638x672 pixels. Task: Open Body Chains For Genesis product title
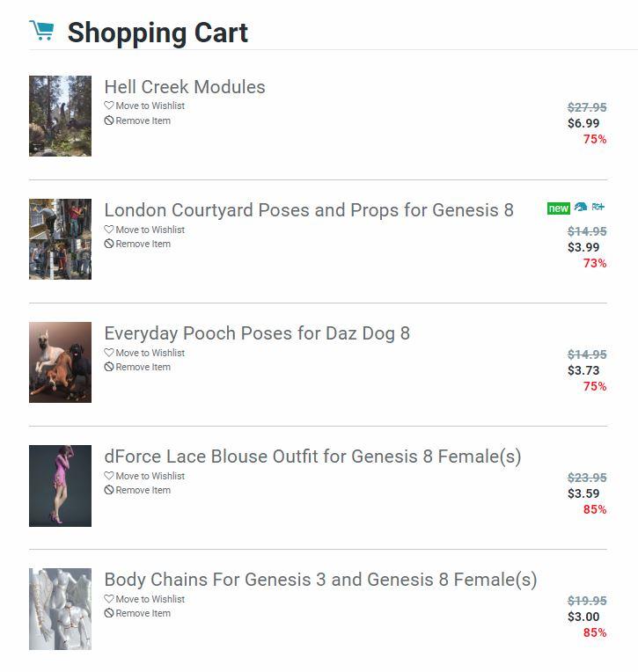click(x=320, y=580)
